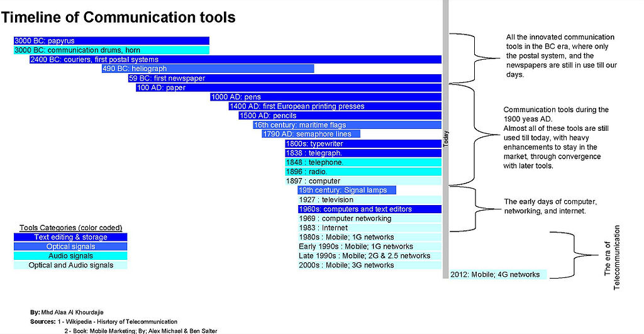Image resolution: width=644 pixels, height=334 pixels.
Task: Click the Audio signals legend swatch
Action: click(70, 256)
